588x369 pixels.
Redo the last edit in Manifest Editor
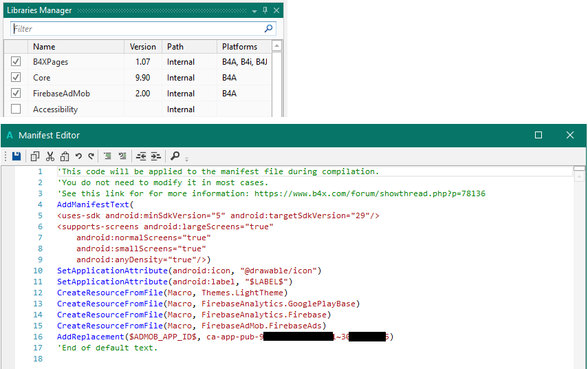pos(91,156)
